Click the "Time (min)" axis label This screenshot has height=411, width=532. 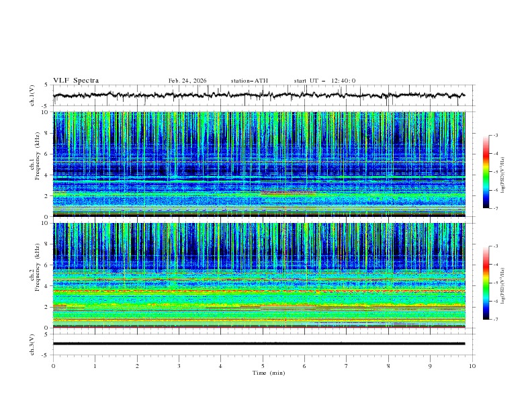pos(269,373)
